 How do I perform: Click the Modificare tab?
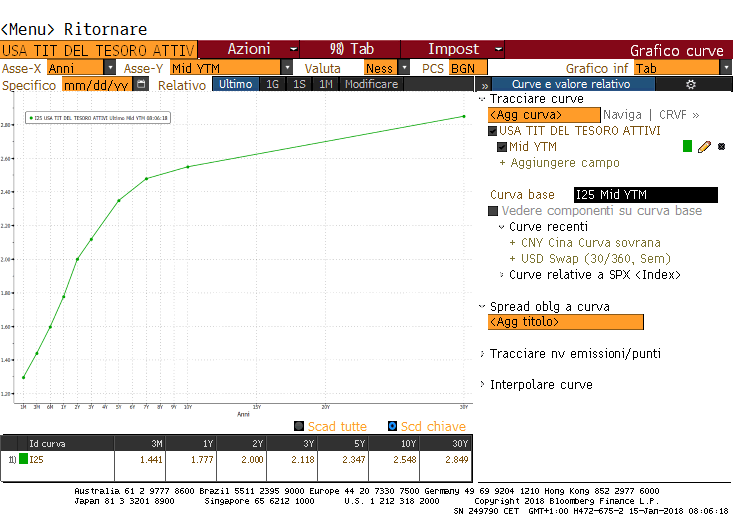pyautogui.click(x=371, y=84)
